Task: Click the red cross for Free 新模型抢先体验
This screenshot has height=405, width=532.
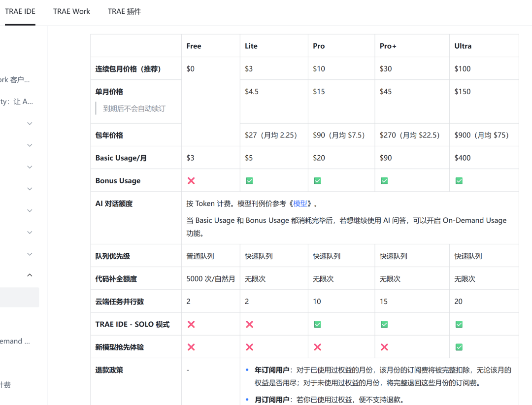Action: [x=191, y=347]
